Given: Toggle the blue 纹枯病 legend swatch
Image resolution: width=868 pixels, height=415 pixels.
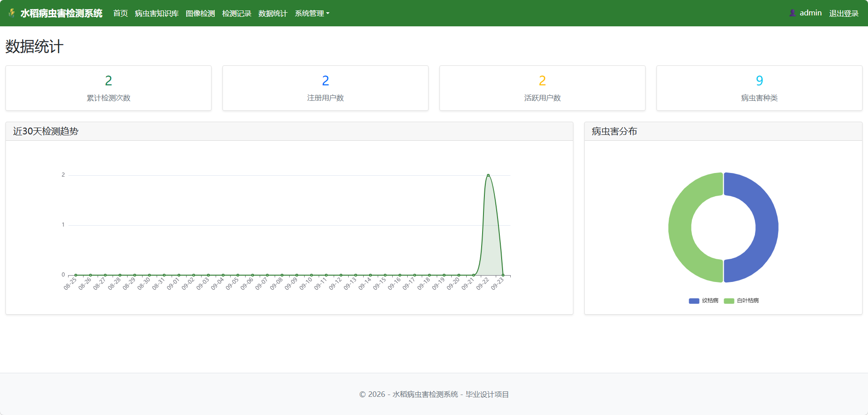Looking at the screenshot, I should tap(694, 301).
